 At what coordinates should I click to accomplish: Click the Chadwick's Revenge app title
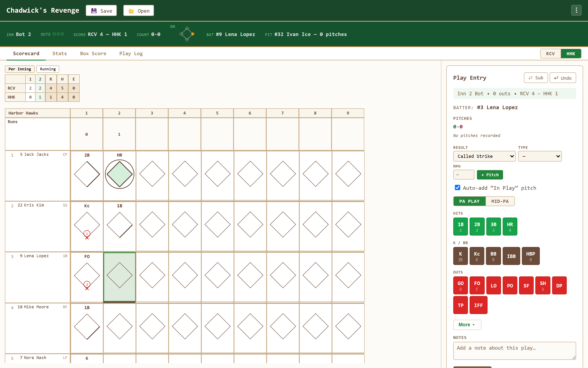pos(43,10)
